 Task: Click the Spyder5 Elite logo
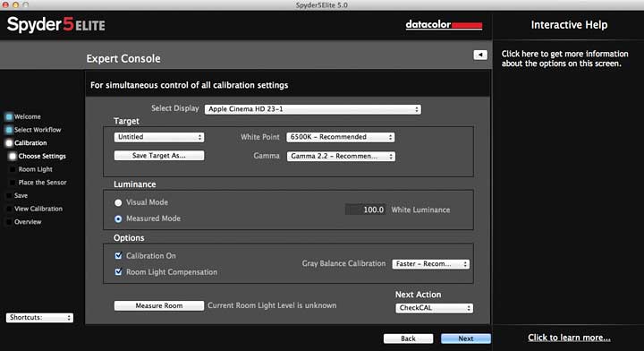click(55, 25)
